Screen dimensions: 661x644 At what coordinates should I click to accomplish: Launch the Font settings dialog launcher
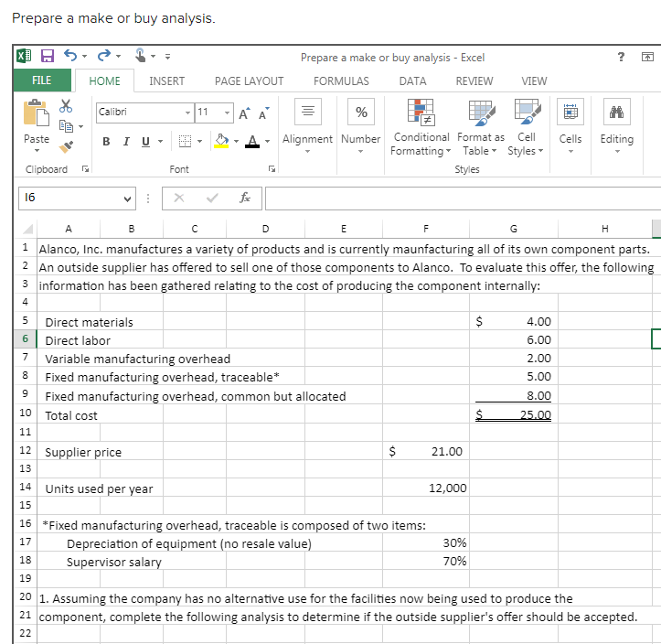272,169
